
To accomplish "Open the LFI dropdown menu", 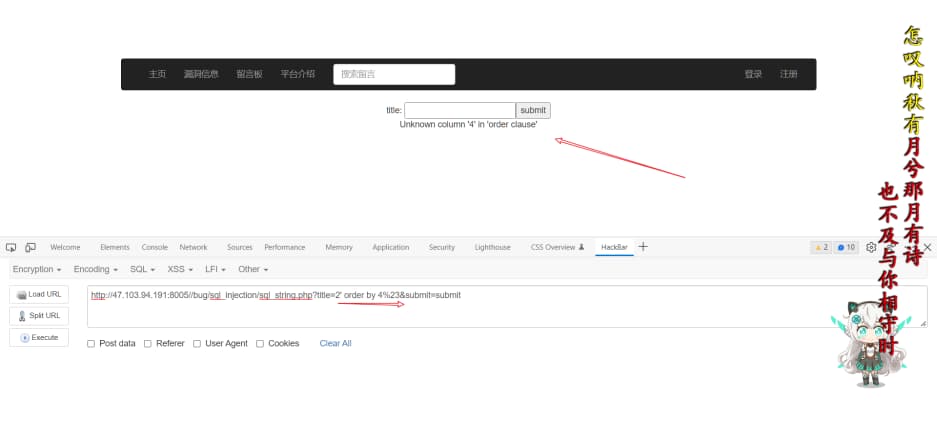I will click(x=215, y=270).
